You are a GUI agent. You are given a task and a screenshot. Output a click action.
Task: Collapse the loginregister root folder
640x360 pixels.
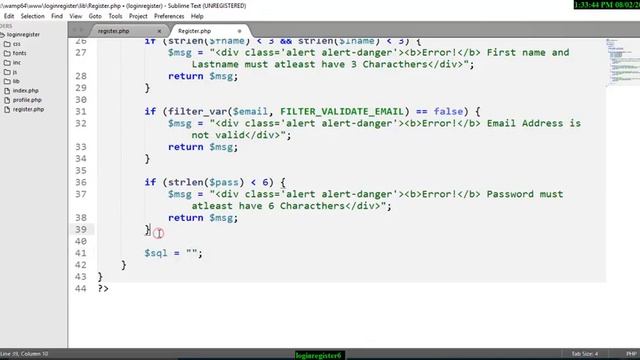(x=3, y=35)
